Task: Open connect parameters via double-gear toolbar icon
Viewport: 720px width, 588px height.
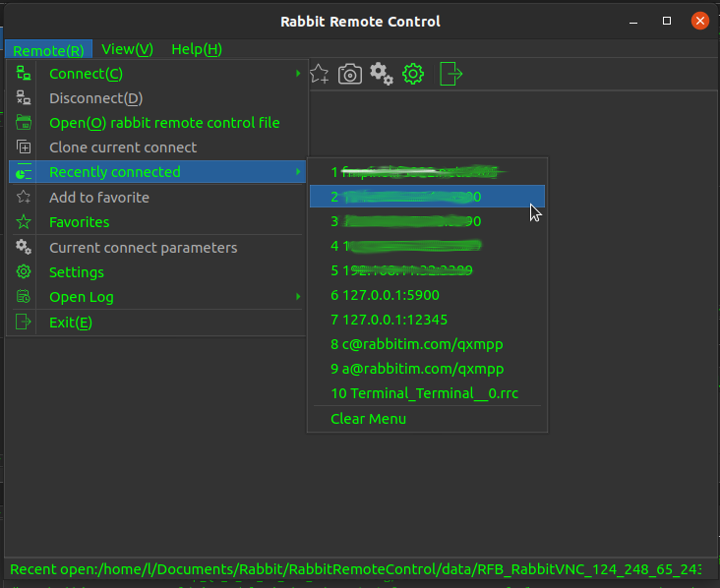Action: (x=382, y=74)
